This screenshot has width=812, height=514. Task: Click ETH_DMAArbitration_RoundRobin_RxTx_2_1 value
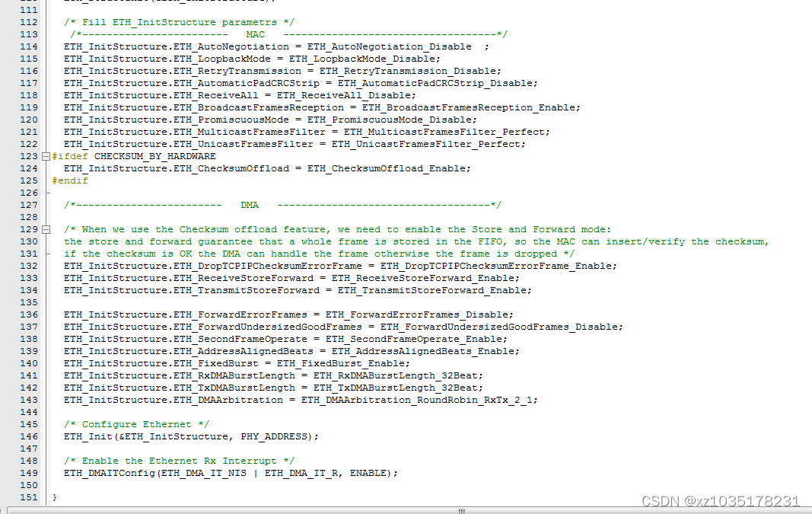[x=418, y=400]
